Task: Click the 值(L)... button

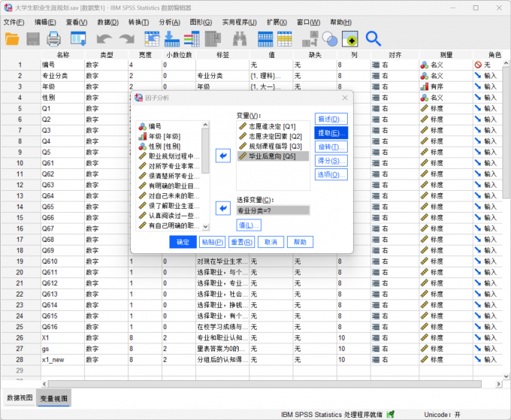Action: point(249,225)
